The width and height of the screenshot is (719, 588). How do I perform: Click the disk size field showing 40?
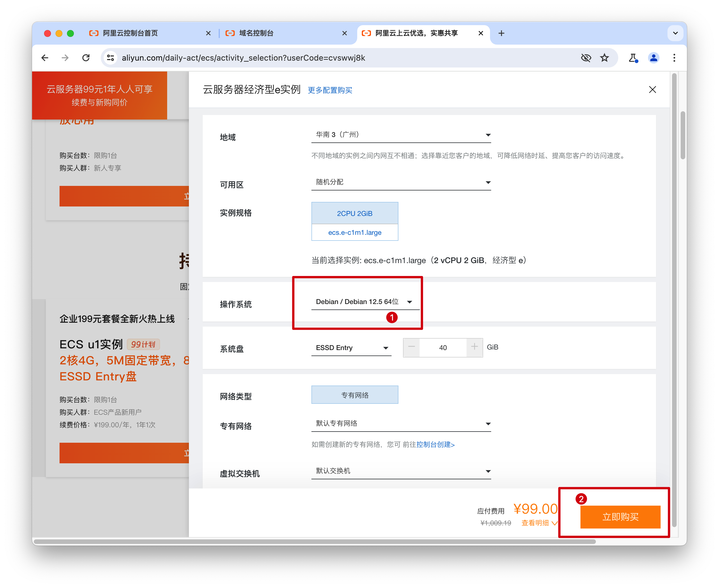(x=443, y=347)
